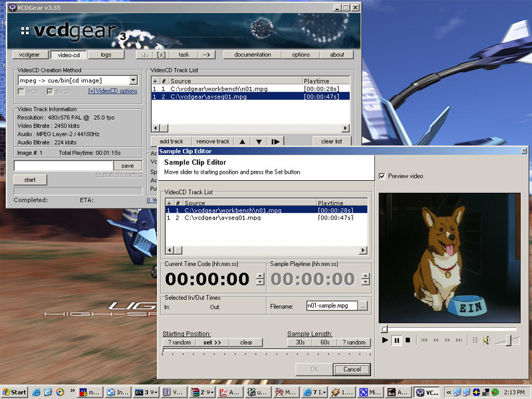Fast forward the preview video
Image resolution: width=532 pixels, height=399 pixels.
[x=447, y=340]
